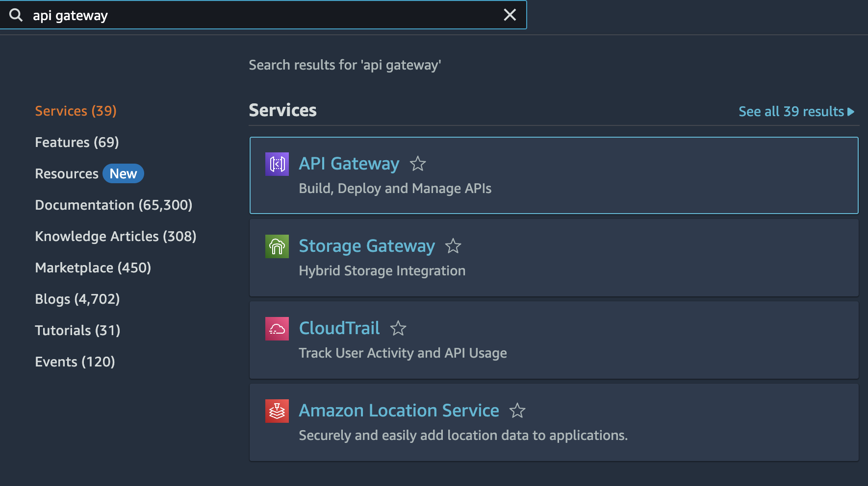
Task: Click the arrow next to See all 39 results
Action: click(x=851, y=112)
